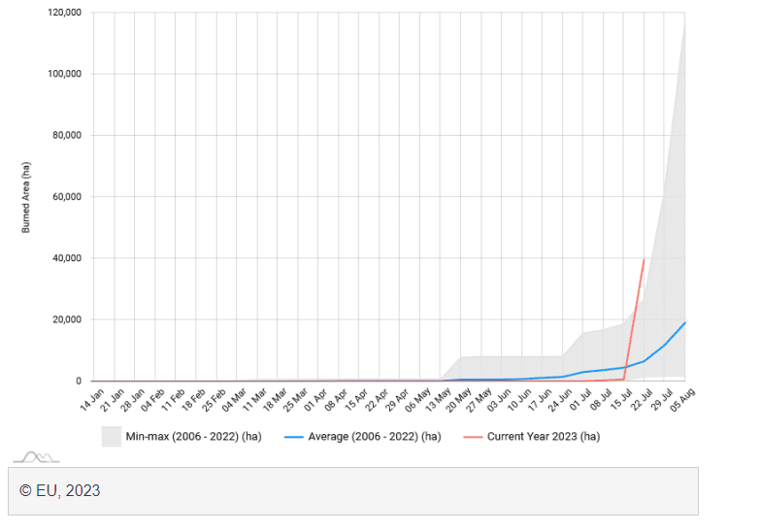This screenshot has height=532, width=760.
Task: Click the "© EU, 2023" copyright box
Action: pos(355,491)
